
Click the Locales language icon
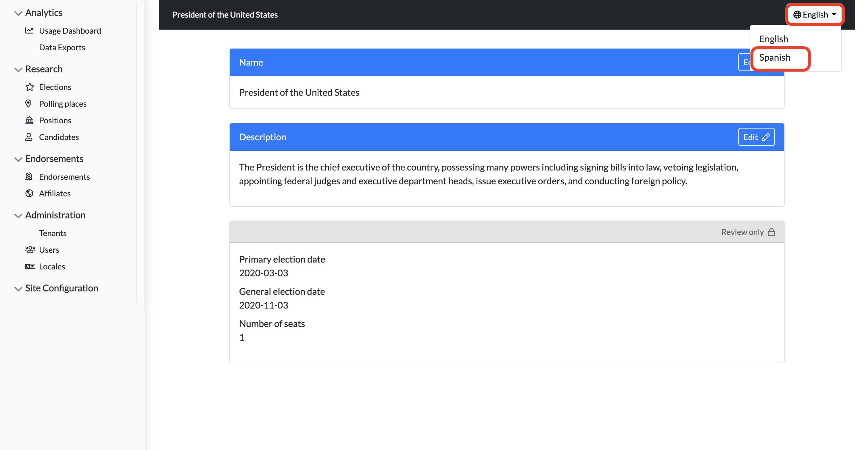click(30, 266)
